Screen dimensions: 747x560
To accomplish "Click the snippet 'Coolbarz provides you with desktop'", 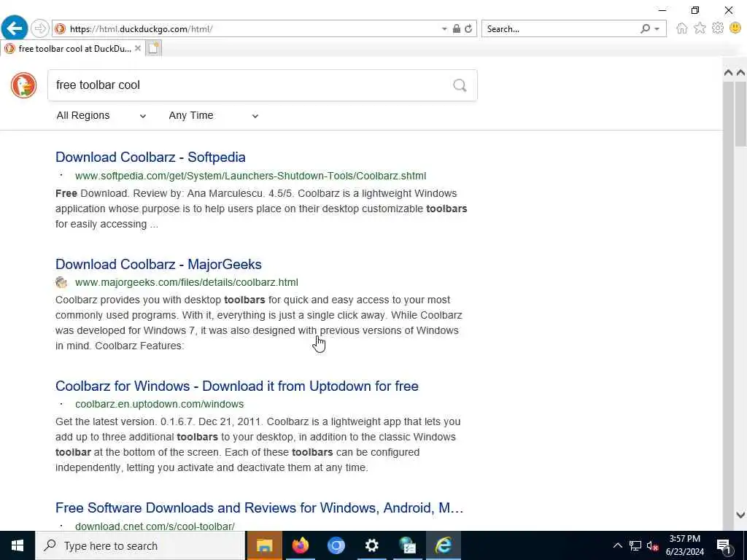I will (259, 323).
